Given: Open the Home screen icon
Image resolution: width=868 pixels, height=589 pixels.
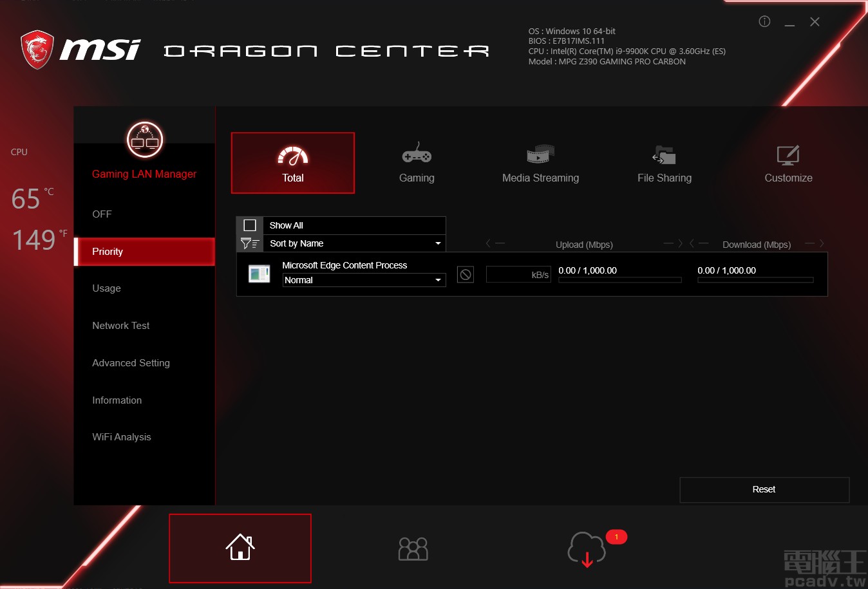Looking at the screenshot, I should click(240, 548).
